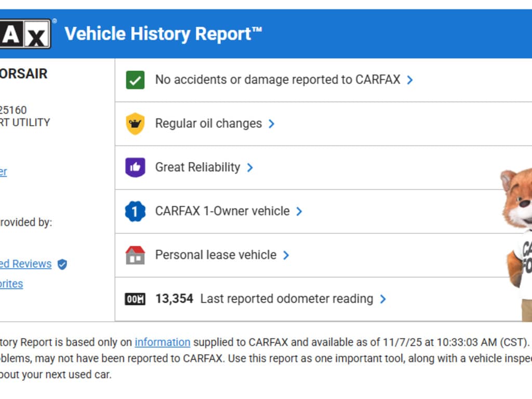Expand the no accidents reported chevron
Screen dimensions: 532x399
tap(410, 80)
